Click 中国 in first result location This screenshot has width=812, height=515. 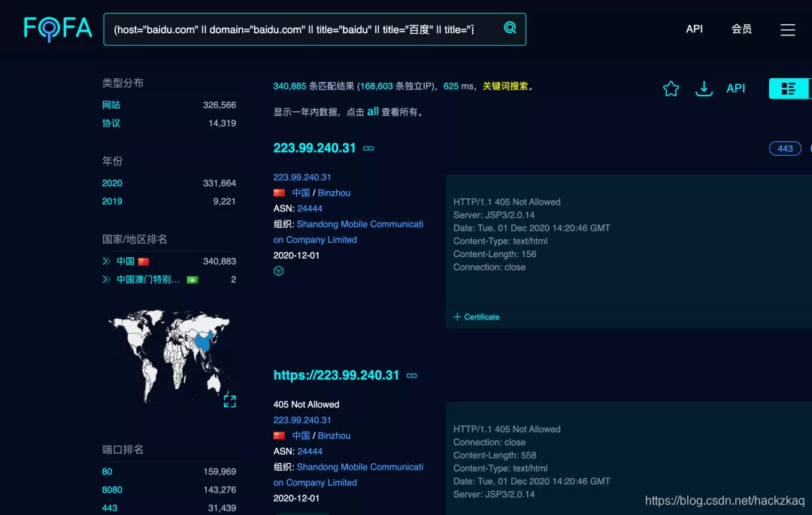[301, 192]
